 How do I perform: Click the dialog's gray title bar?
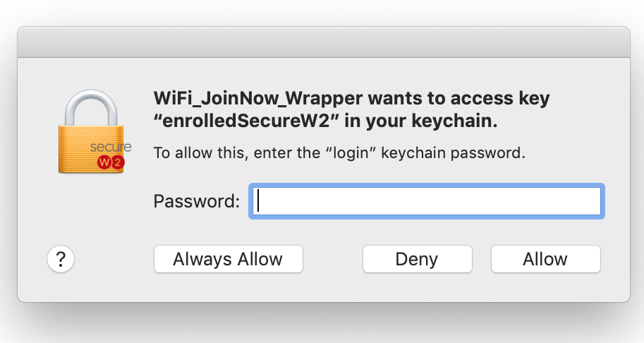[323, 43]
